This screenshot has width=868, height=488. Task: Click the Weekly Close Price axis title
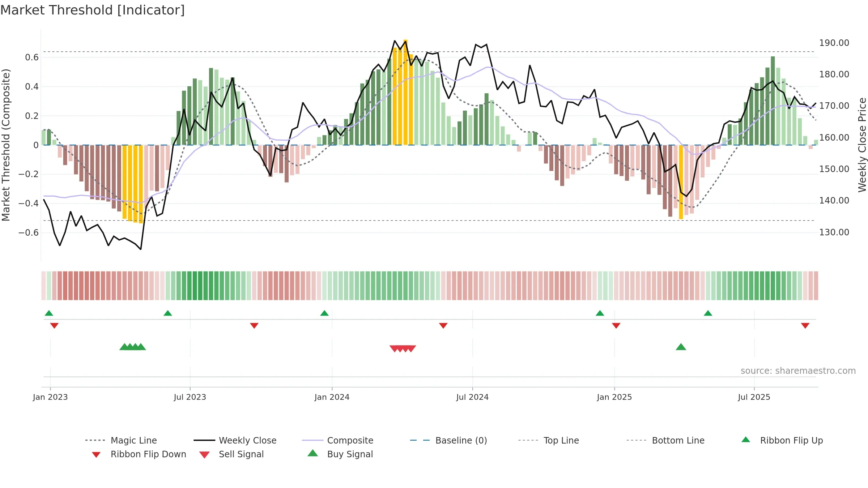click(862, 145)
